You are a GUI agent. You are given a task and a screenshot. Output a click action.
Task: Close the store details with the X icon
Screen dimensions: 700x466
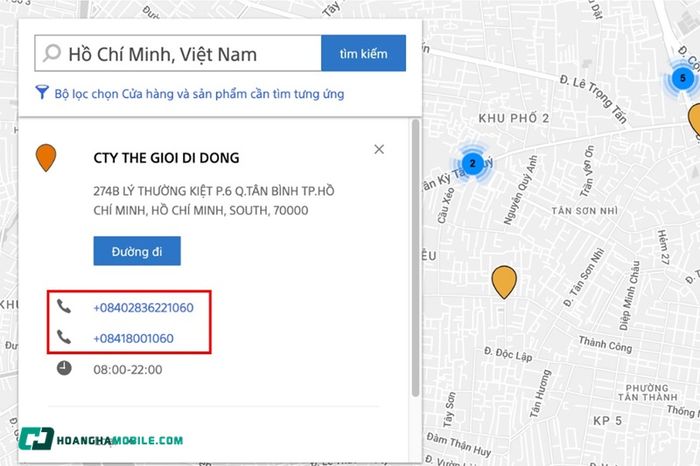coord(379,149)
